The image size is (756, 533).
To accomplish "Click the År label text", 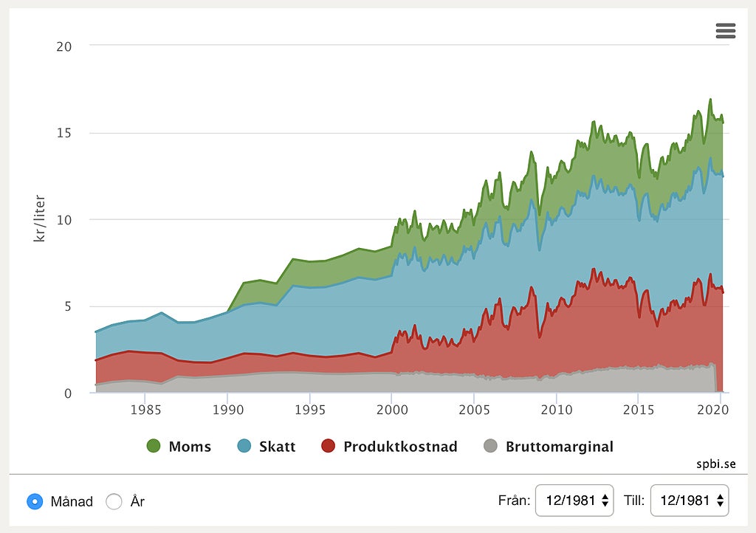I will tap(137, 501).
